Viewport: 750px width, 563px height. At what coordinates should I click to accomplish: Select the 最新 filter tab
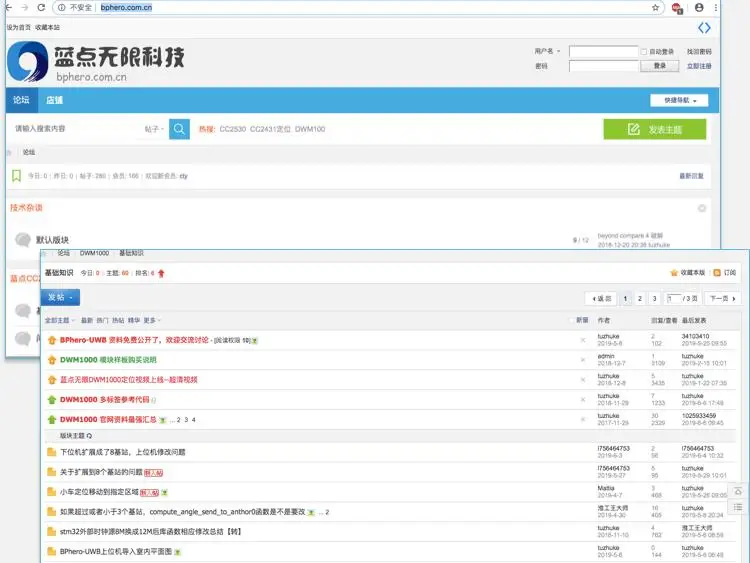click(x=87, y=320)
